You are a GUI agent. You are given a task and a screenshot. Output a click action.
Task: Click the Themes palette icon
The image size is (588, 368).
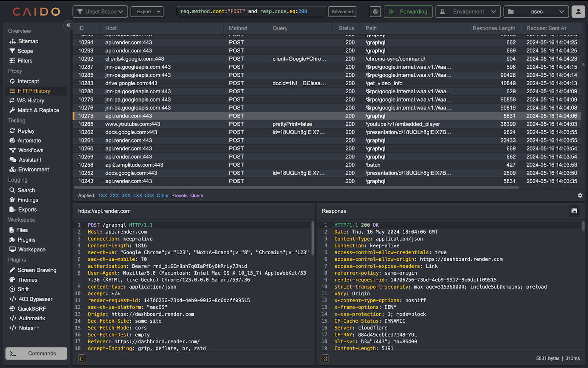[12, 280]
